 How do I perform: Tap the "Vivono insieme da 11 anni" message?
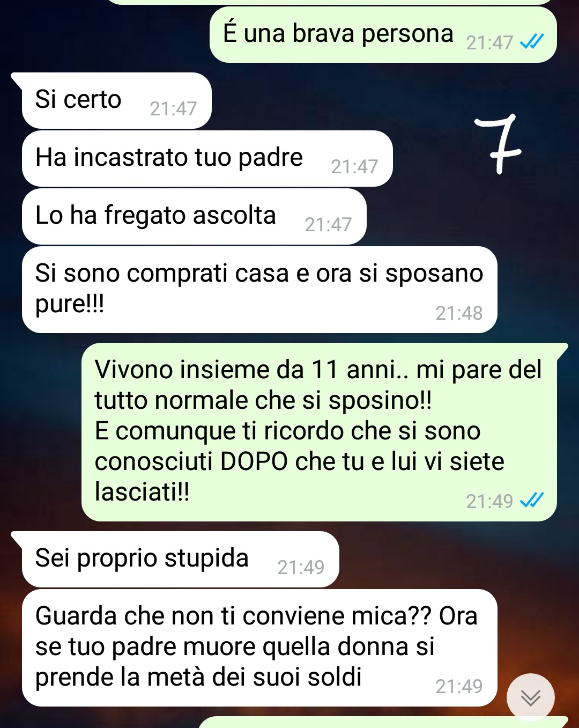coord(320,432)
